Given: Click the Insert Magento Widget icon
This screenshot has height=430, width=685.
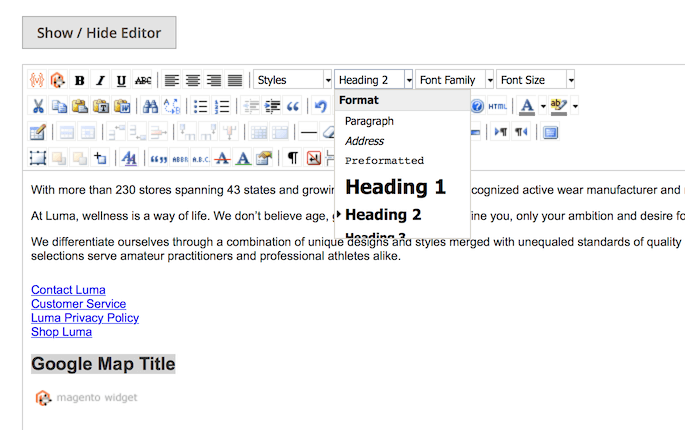Looking at the screenshot, I should [x=59, y=80].
